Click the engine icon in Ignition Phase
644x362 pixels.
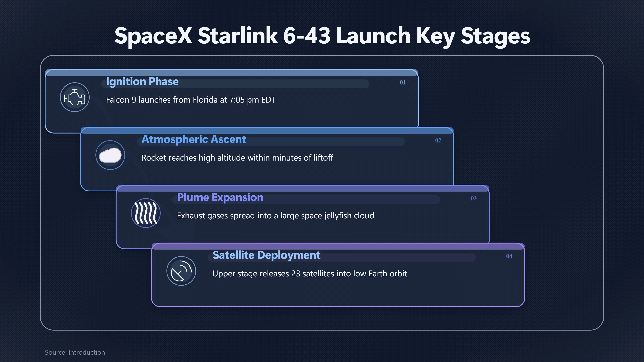click(75, 97)
